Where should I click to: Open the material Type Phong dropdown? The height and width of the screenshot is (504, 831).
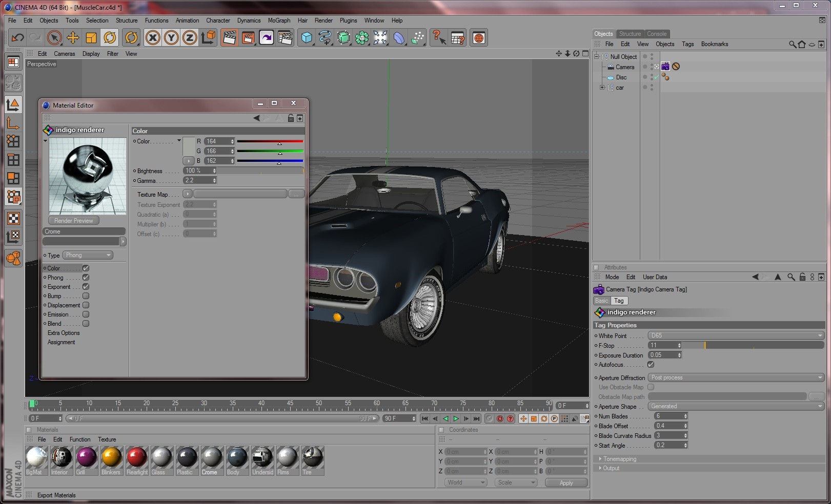tap(88, 255)
